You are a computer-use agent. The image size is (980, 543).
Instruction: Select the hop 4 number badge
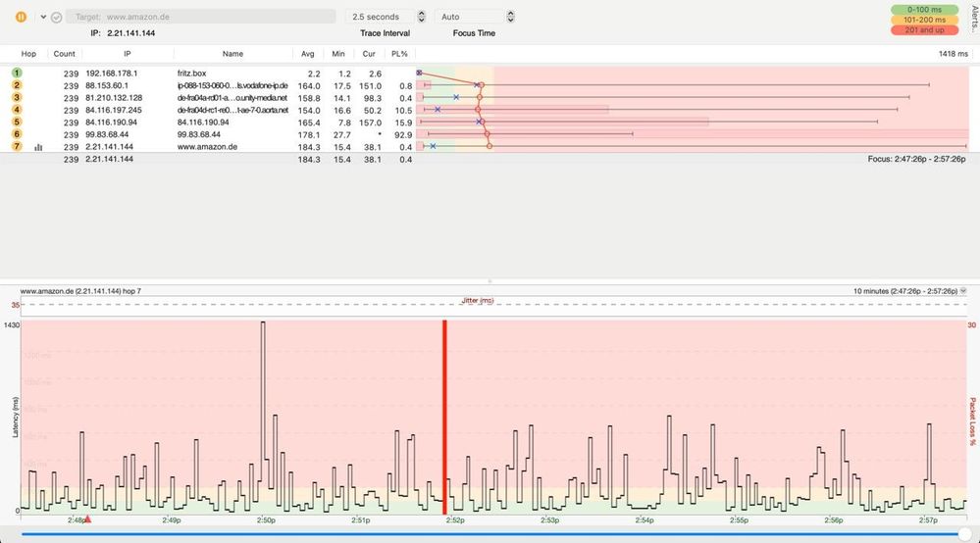[17, 109]
